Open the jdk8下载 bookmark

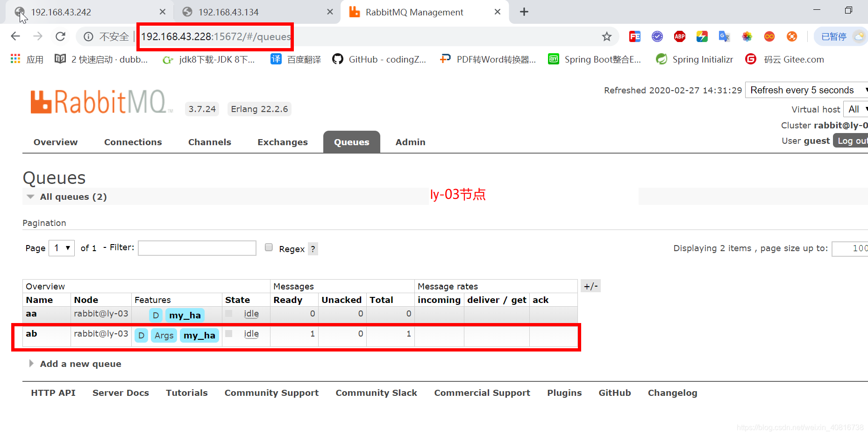coord(208,59)
